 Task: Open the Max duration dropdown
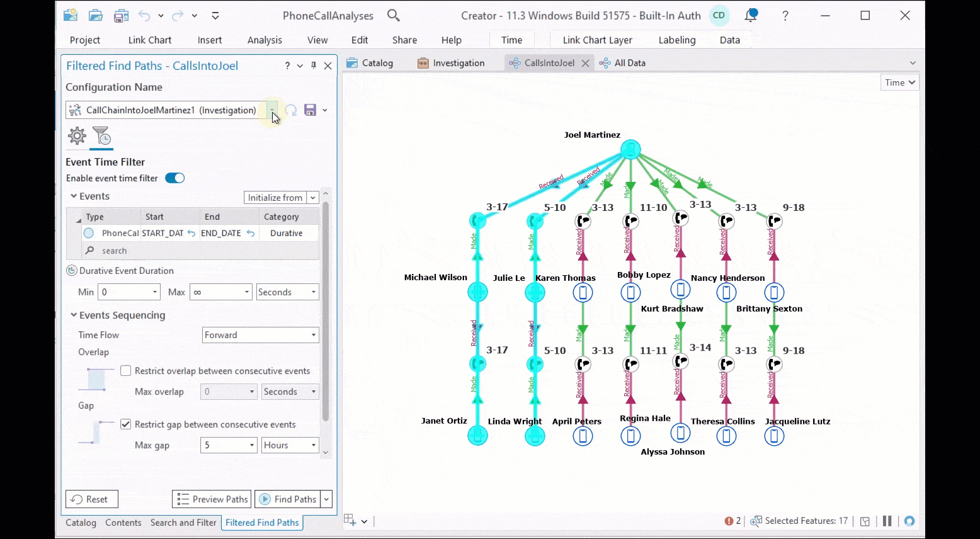coord(247,292)
